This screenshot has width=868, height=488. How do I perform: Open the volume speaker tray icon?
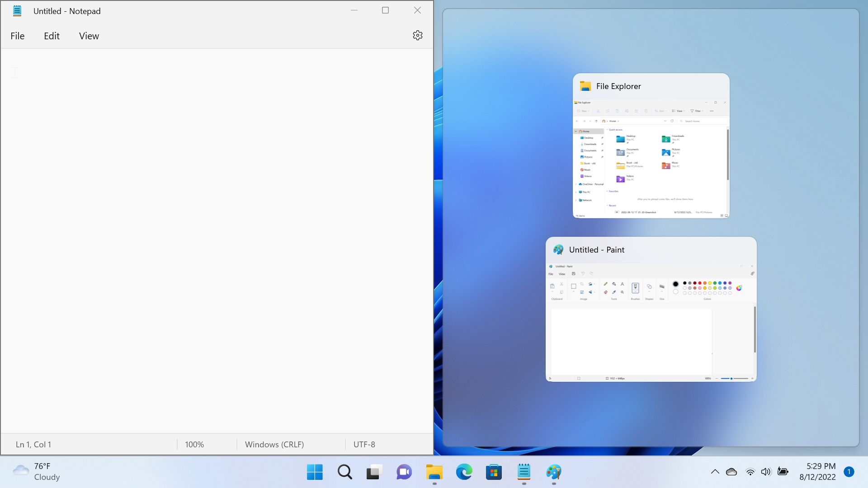[x=766, y=472]
